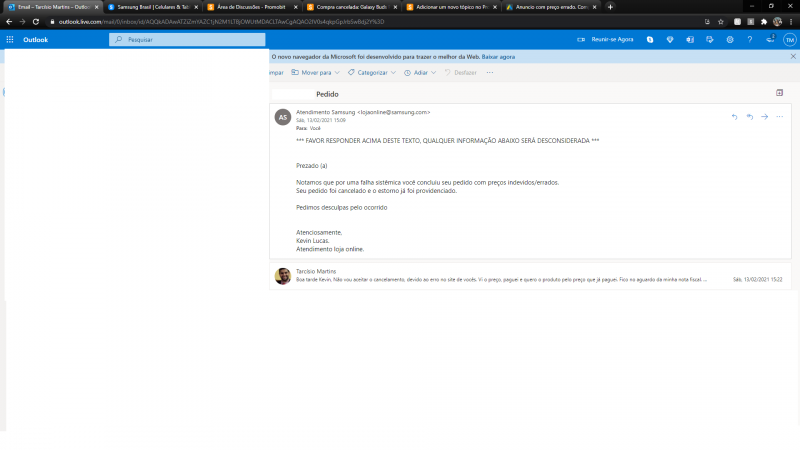Click the install app icon in address bar
The height and width of the screenshot is (450, 800).
click(707, 22)
